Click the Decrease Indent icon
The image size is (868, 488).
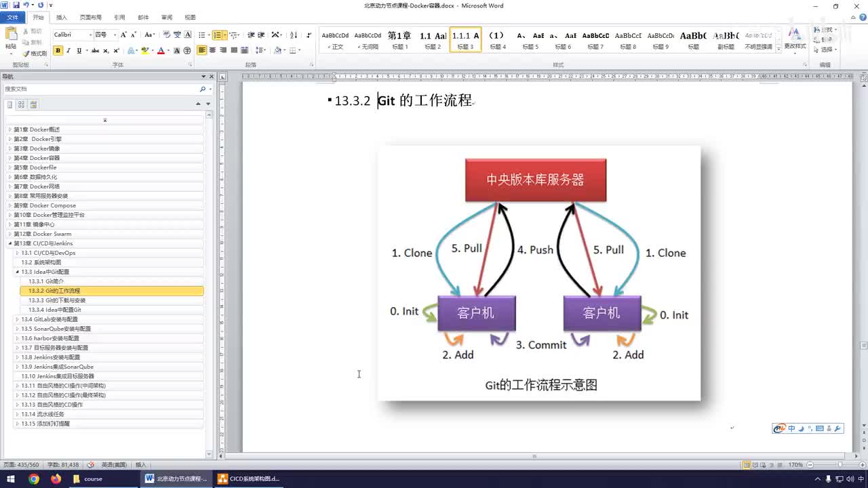click(x=251, y=35)
